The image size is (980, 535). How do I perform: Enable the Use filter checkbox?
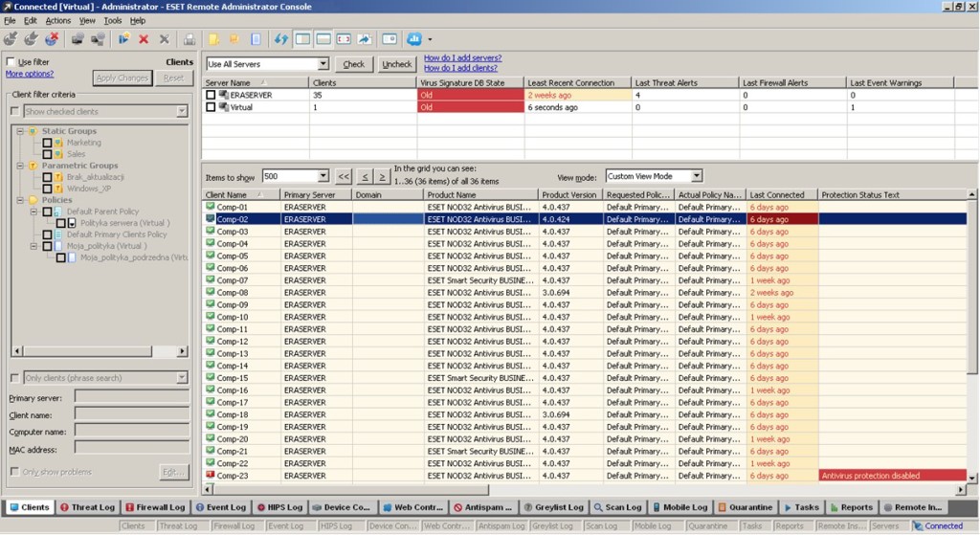pos(11,62)
